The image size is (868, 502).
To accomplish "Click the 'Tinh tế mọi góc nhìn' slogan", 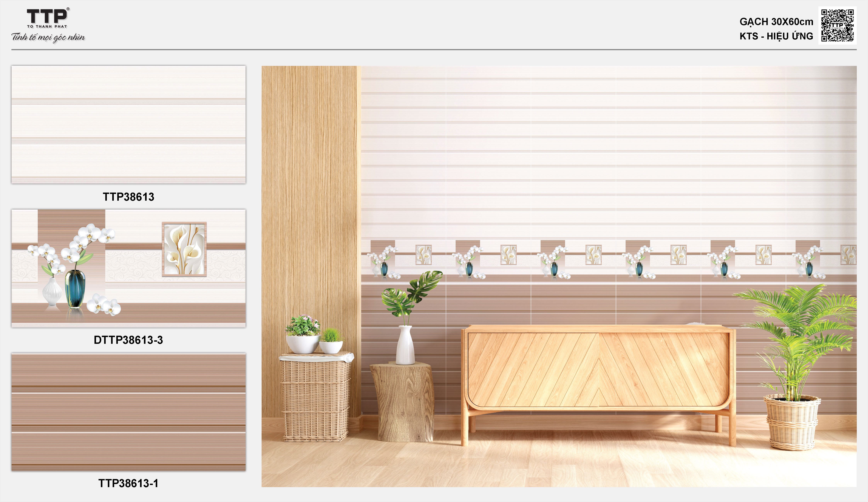I will [48, 37].
